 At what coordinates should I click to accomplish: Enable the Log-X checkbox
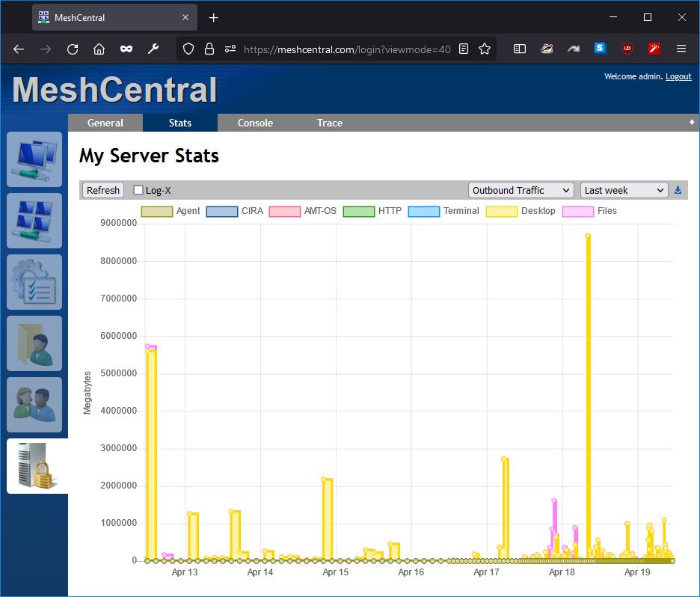138,190
